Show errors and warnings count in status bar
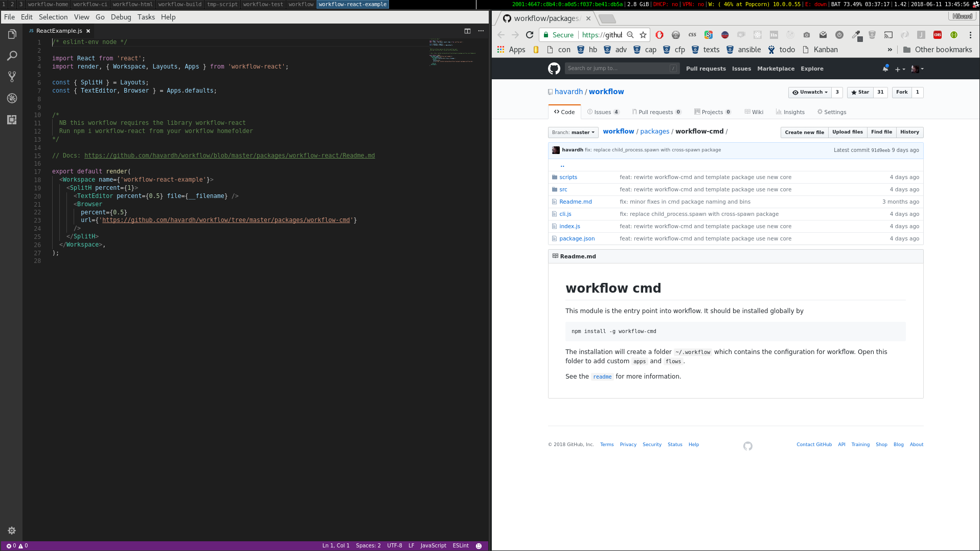 tap(17, 546)
